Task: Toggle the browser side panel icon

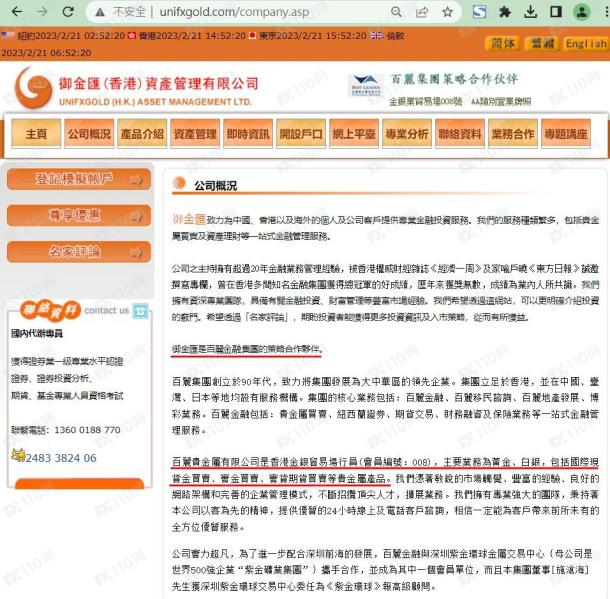Action: pos(556,12)
